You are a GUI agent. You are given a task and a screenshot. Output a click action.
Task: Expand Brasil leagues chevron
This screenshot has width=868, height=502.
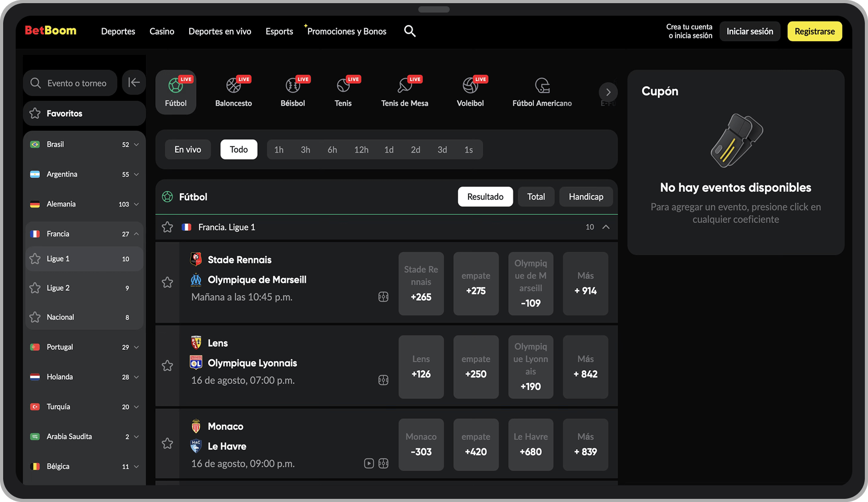(x=136, y=144)
